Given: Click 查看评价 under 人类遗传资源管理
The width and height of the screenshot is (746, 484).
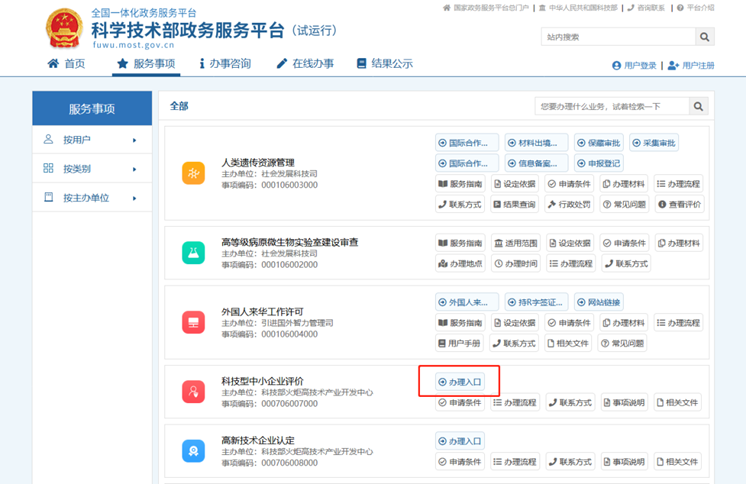Looking at the screenshot, I should coord(678,204).
